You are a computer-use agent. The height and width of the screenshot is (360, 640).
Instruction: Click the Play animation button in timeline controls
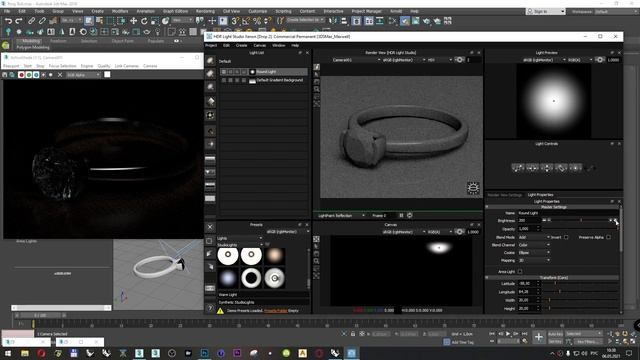[508, 334]
